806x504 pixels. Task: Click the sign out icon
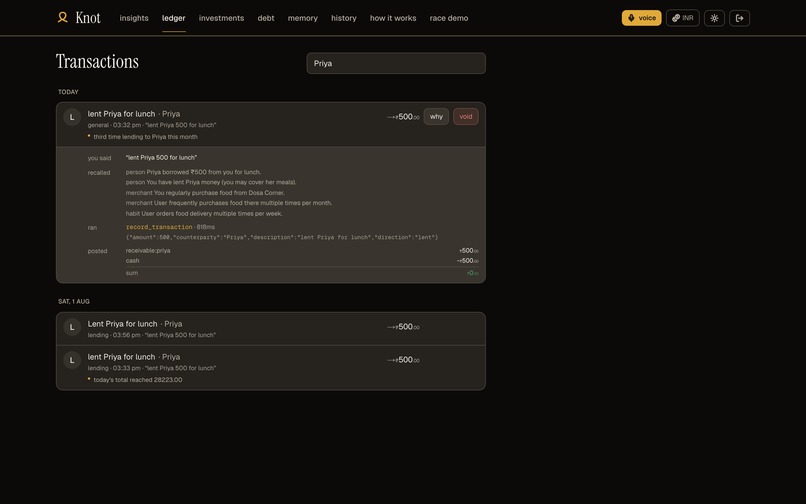pyautogui.click(x=739, y=18)
